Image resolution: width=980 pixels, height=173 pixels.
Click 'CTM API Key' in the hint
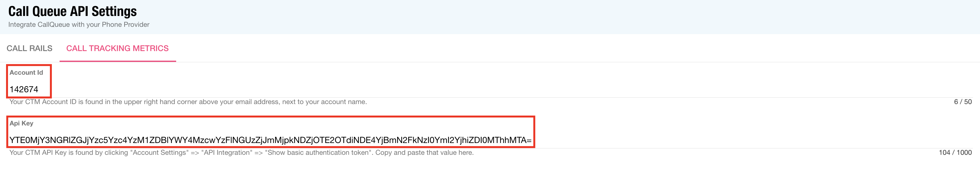[46, 153]
